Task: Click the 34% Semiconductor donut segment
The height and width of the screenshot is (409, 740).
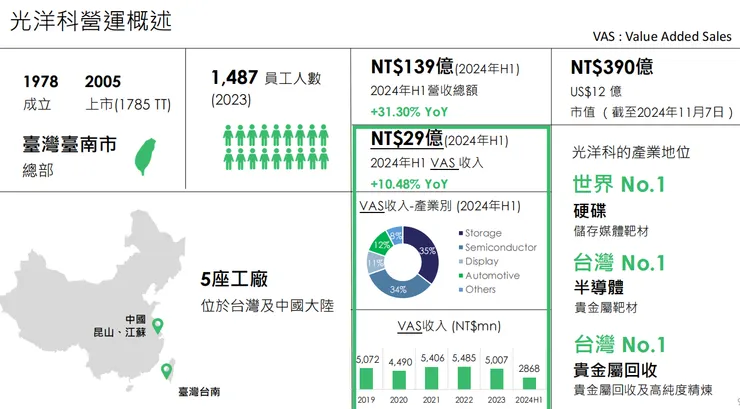Action: pos(399,287)
